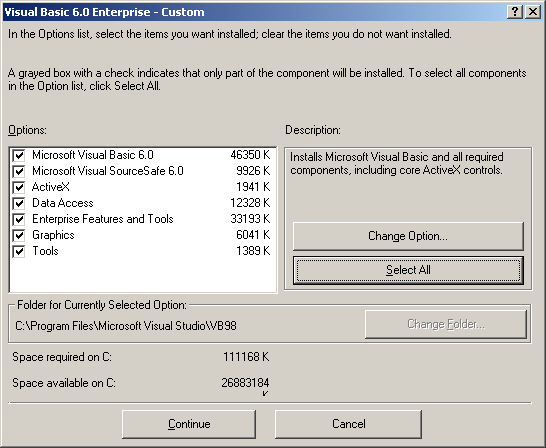Toggle the ActiveX checkbox
This screenshot has width=546, height=448.
[x=19, y=187]
